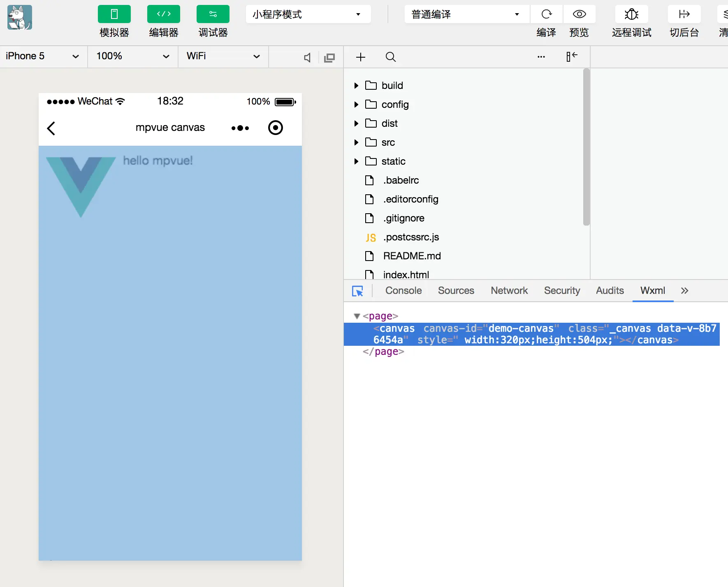The height and width of the screenshot is (587, 728).
Task: Click the WiFi signal icon in simulator
Action: (120, 101)
